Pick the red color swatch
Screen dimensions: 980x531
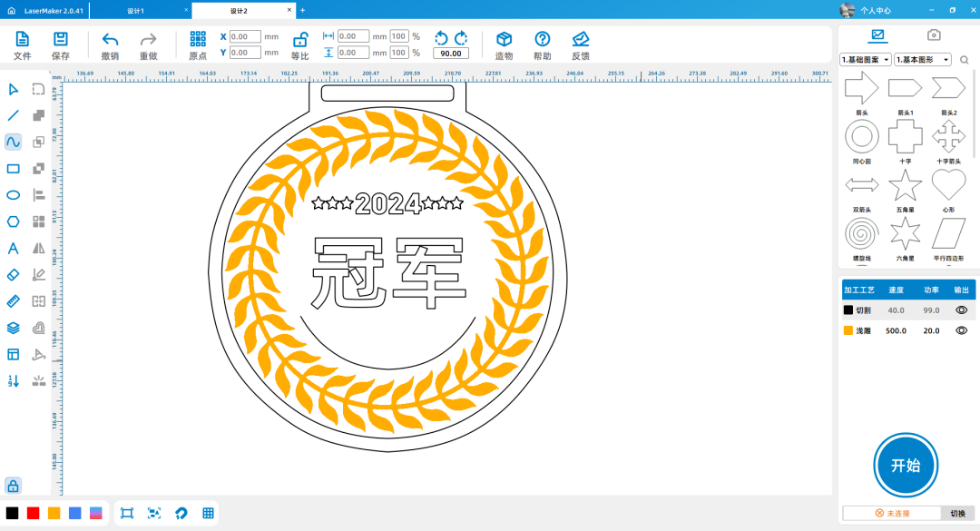tap(34, 513)
